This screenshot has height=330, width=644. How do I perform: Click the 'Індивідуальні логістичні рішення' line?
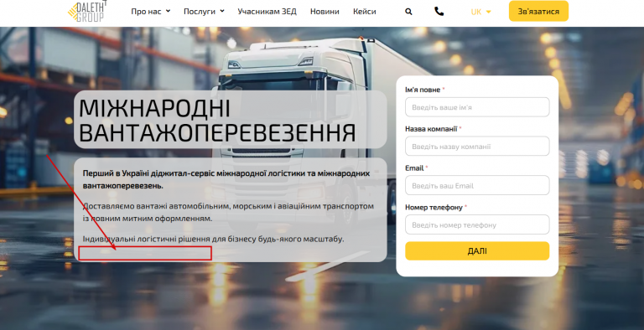point(213,239)
